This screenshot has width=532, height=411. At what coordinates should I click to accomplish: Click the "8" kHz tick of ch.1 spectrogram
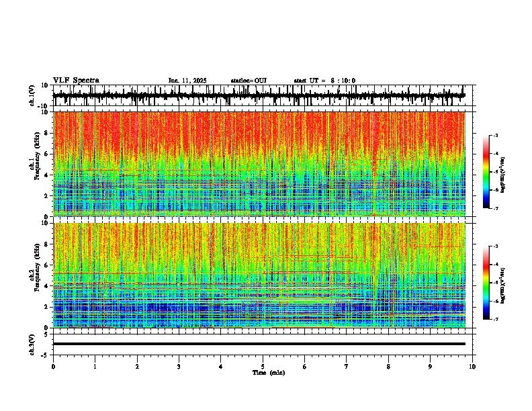(47, 133)
